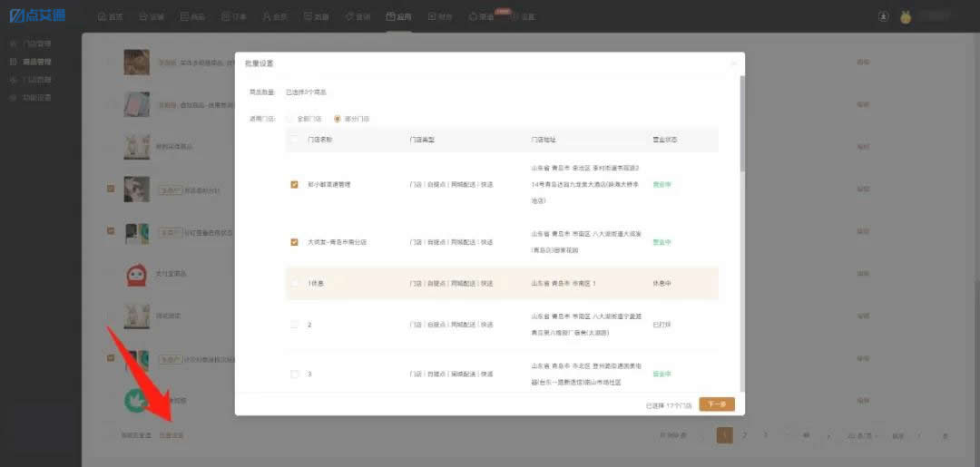Uncheck the 郭小敏渠道管理 store checkbox
Screen dimensions: 980x467
[x=294, y=185]
